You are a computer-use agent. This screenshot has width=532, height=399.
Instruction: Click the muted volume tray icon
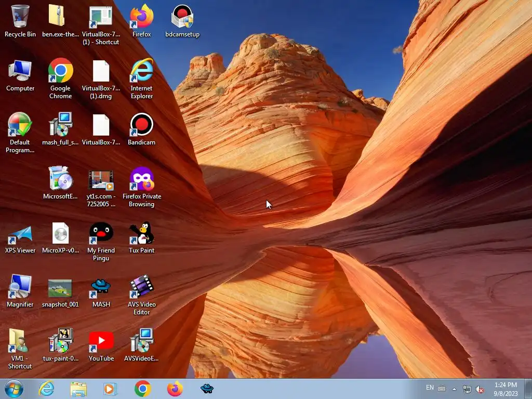point(480,389)
